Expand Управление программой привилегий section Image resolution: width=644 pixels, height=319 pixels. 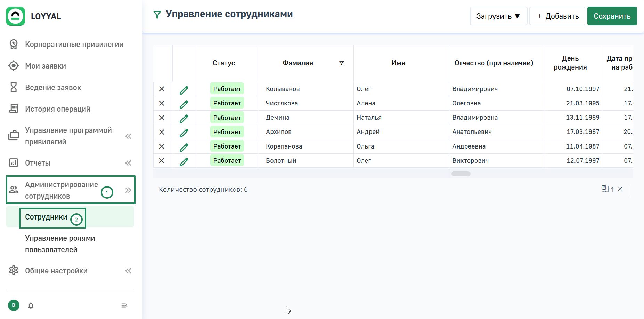click(128, 136)
